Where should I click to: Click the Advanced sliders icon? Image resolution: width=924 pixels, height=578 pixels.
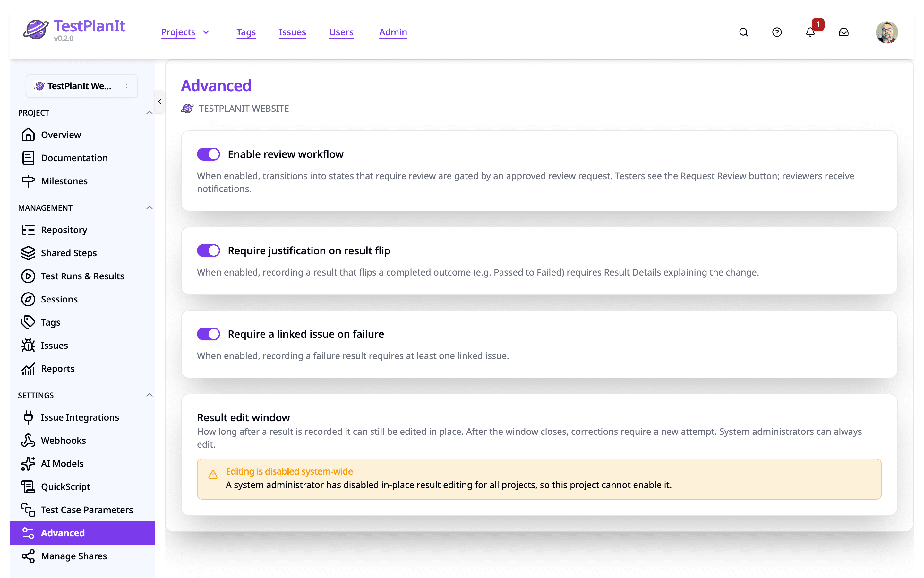click(x=28, y=533)
